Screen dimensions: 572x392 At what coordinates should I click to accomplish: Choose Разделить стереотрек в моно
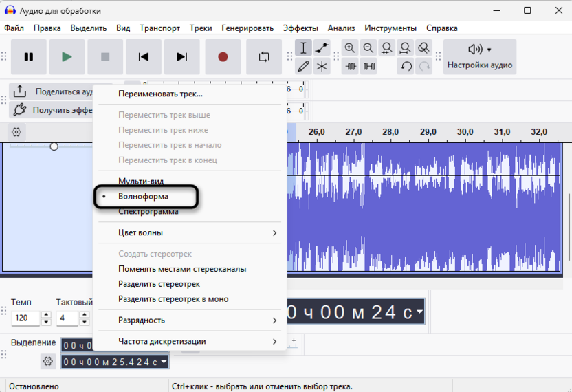190,299
